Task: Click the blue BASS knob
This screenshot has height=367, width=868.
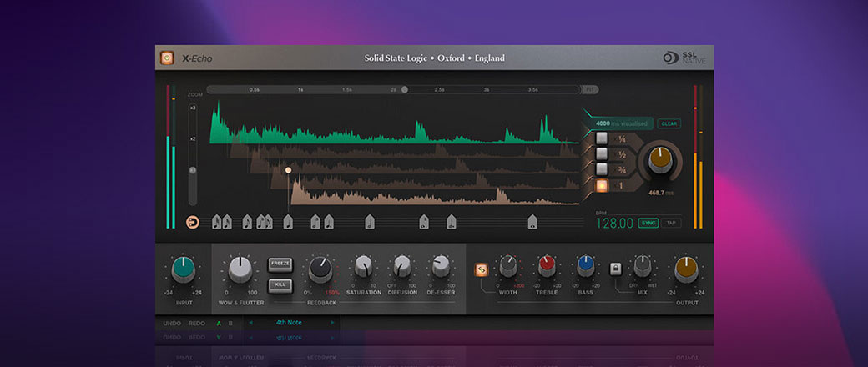Action: click(x=585, y=267)
